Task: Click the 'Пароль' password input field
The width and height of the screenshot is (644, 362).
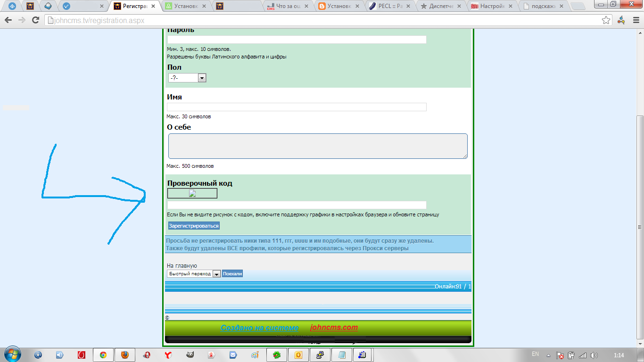Action: 297,40
